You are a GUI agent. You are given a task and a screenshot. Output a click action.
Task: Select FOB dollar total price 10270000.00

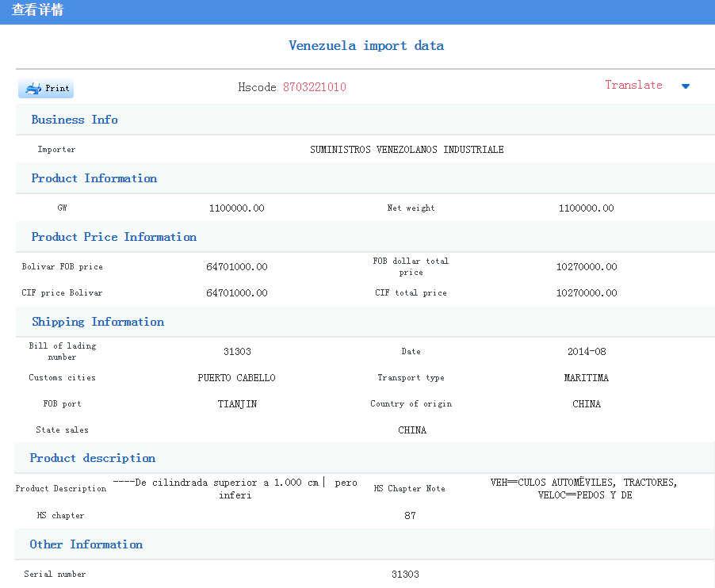587,266
